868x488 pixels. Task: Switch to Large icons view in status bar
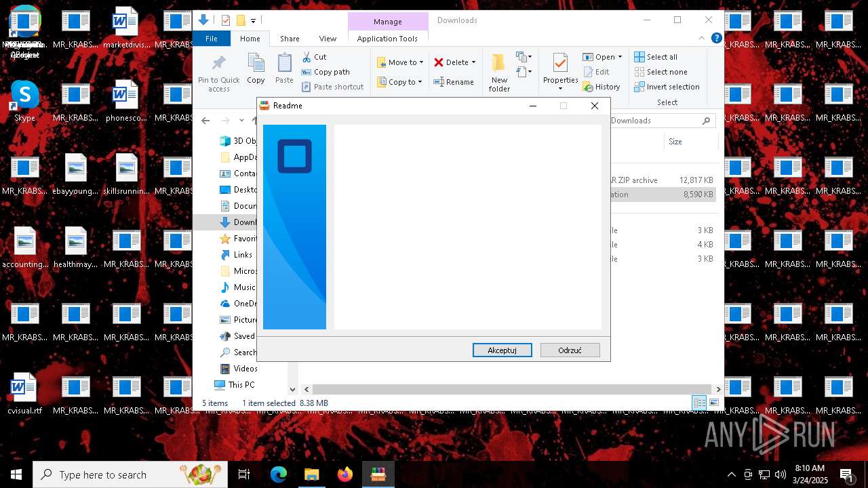pos(713,403)
